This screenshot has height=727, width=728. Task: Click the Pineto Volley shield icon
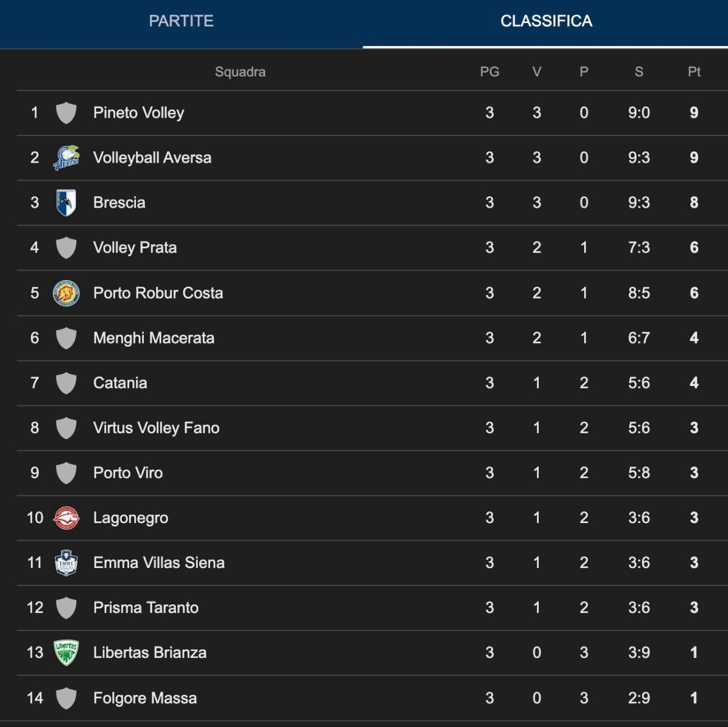[67, 113]
